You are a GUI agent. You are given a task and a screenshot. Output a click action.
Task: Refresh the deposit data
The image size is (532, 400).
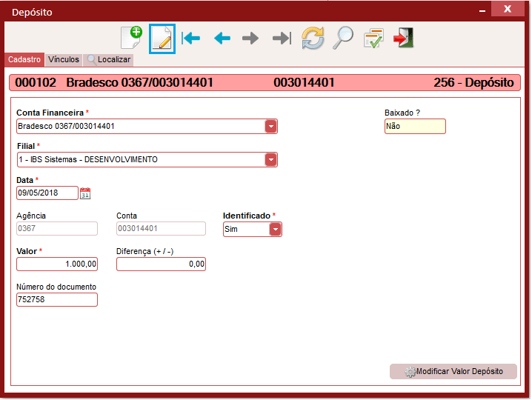click(x=313, y=38)
